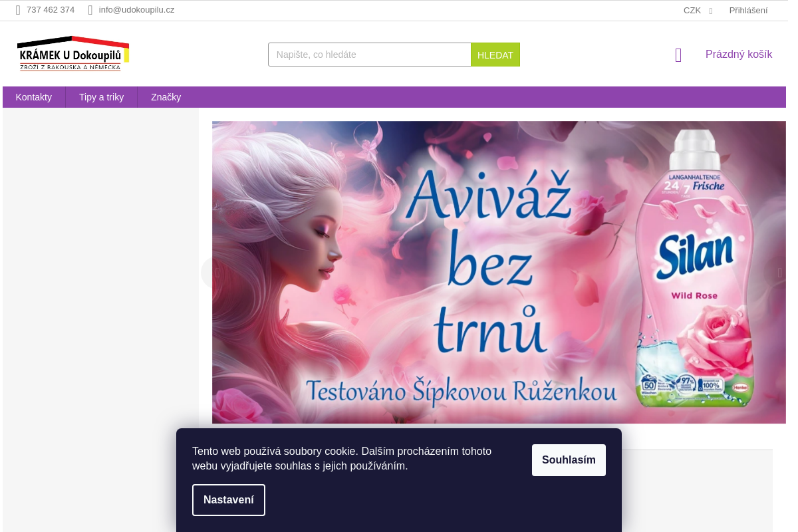798x532 pixels.
Task: Open the CZK currency dropdown
Action: tap(698, 11)
